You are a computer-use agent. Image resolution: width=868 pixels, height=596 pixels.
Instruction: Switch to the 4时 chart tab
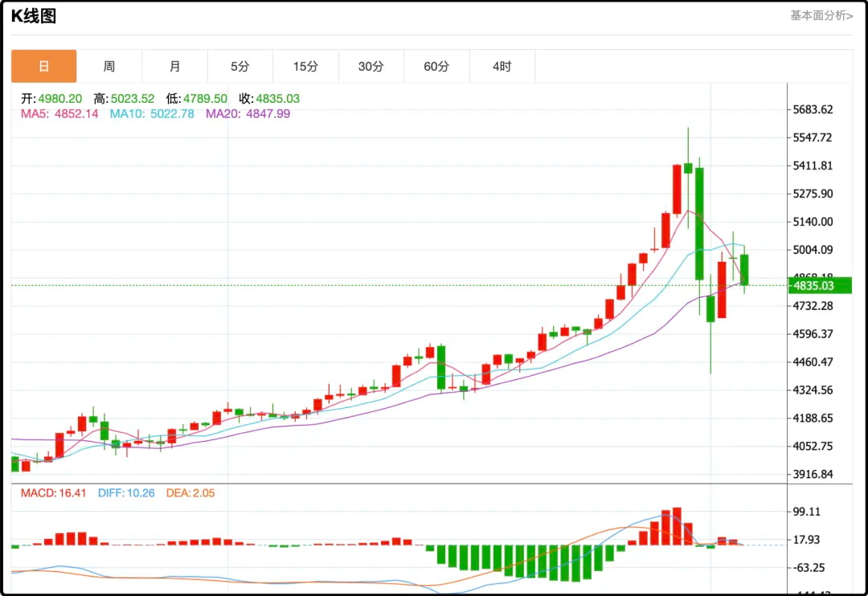[x=502, y=67]
